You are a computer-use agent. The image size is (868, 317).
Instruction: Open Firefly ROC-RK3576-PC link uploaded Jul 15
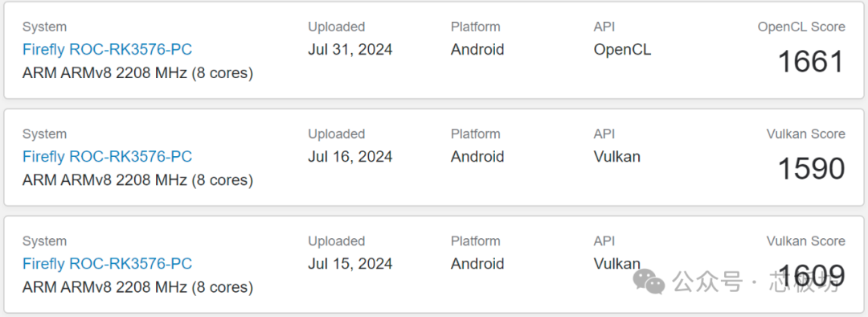click(x=108, y=264)
